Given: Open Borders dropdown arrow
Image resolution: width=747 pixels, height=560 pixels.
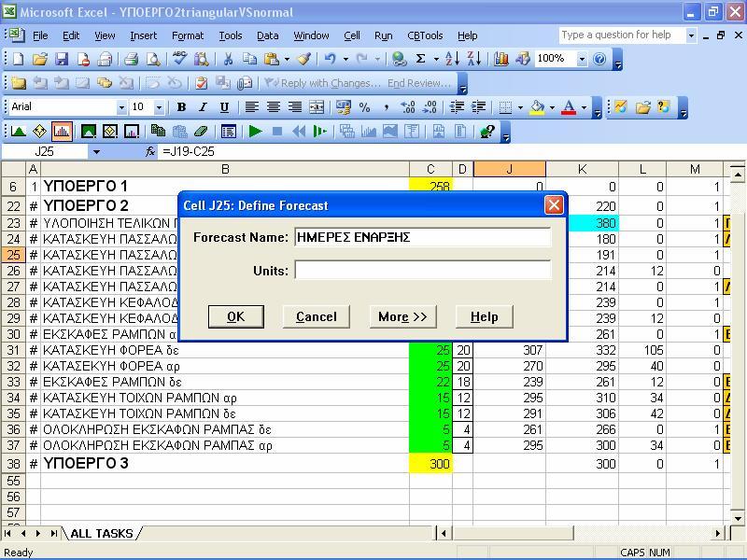Looking at the screenshot, I should point(520,107).
